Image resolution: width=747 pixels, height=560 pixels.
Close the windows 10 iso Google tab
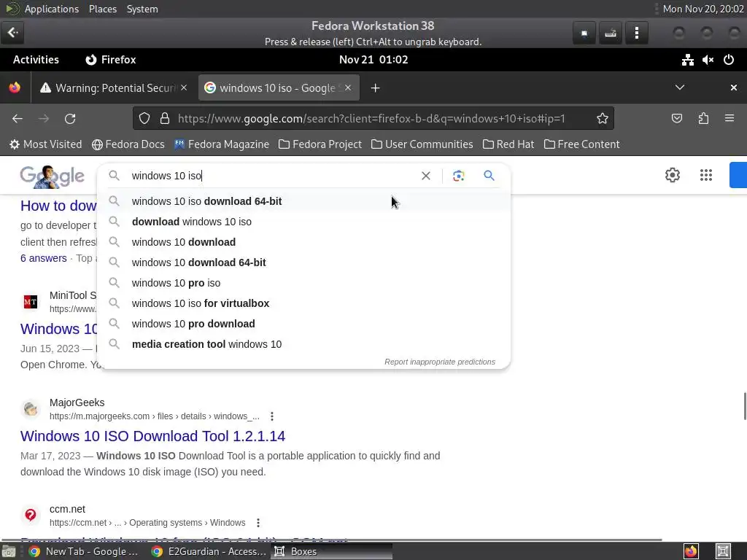(348, 88)
